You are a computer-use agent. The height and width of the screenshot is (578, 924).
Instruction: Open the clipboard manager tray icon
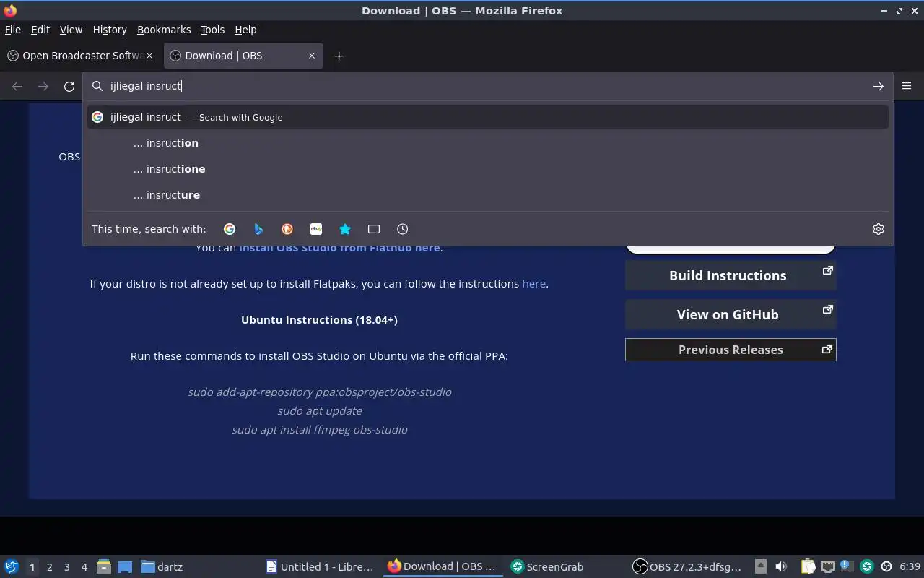(808, 566)
